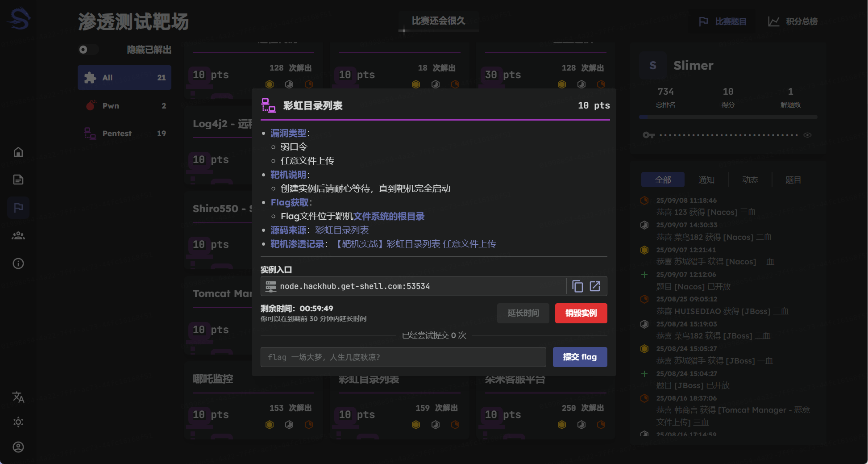868x464 pixels.
Task: Open the document page sidebar icon
Action: tap(18, 180)
